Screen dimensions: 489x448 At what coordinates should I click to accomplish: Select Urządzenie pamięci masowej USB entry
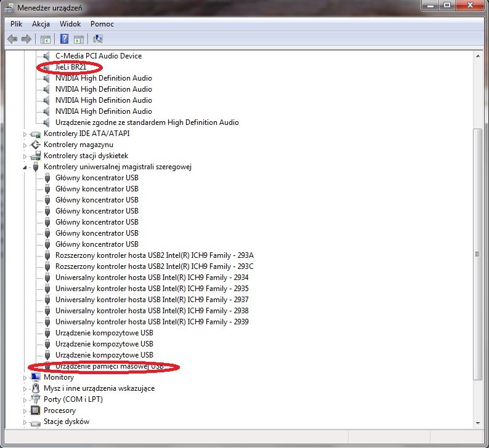click(110, 366)
